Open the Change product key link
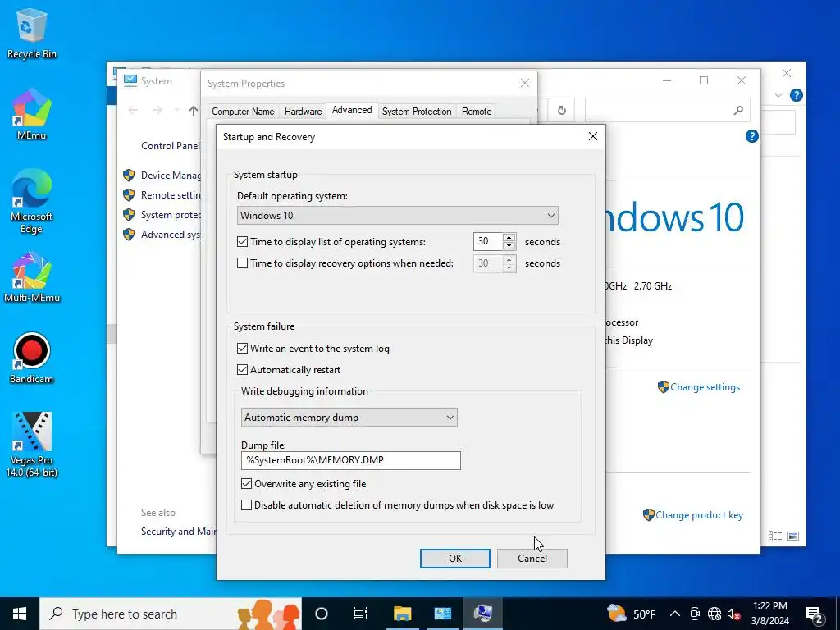 (699, 515)
